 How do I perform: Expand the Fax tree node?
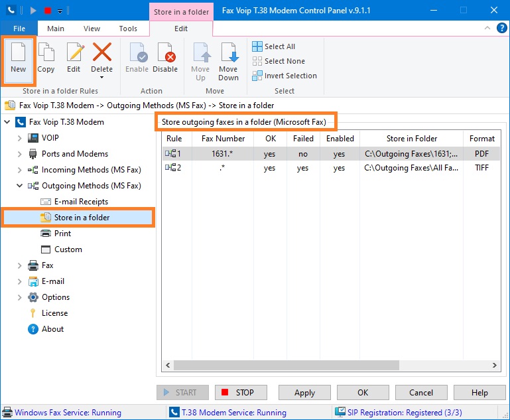click(19, 265)
